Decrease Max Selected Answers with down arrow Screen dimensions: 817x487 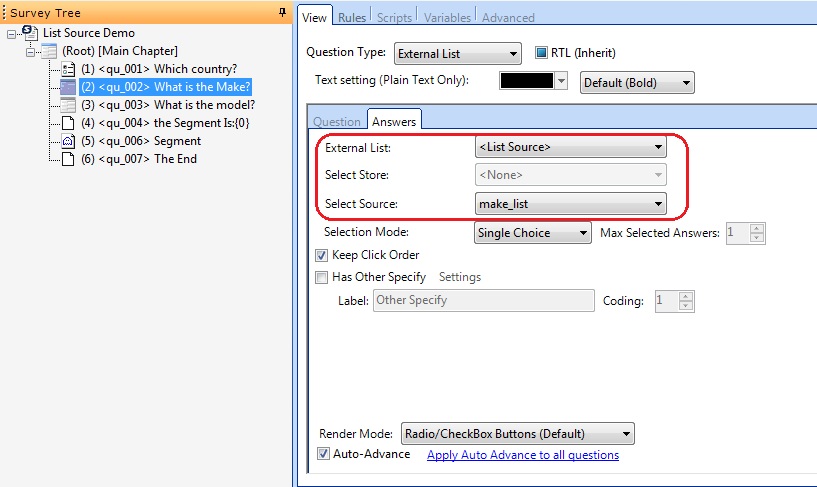[x=757, y=238]
